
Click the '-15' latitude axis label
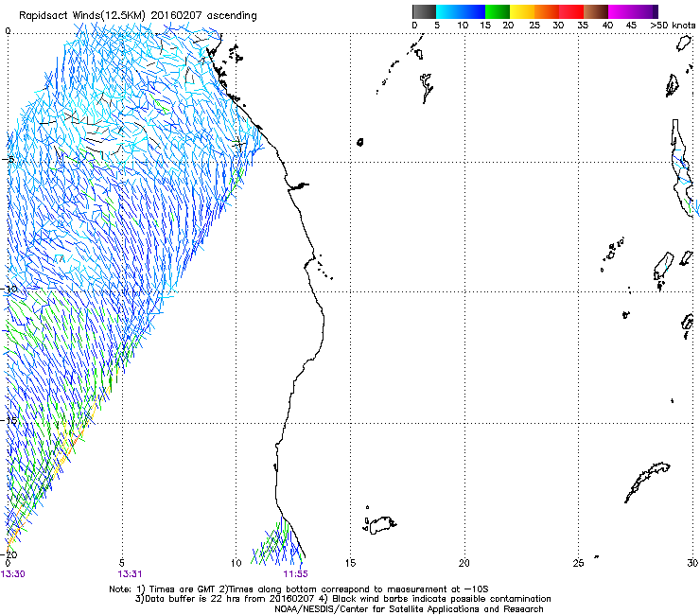click(x=9, y=420)
